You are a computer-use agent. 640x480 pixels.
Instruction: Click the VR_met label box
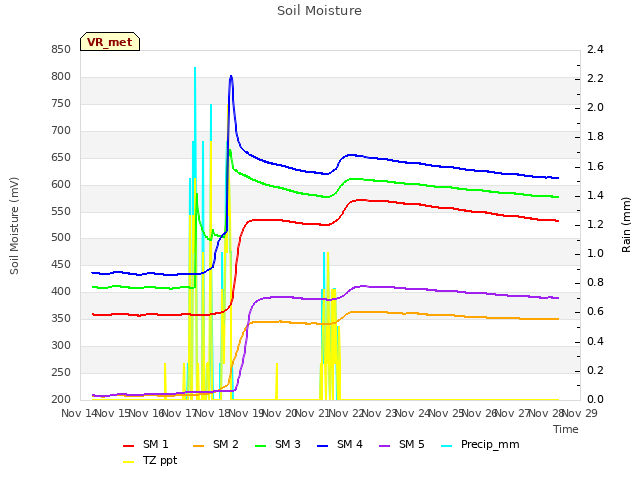coord(110,42)
